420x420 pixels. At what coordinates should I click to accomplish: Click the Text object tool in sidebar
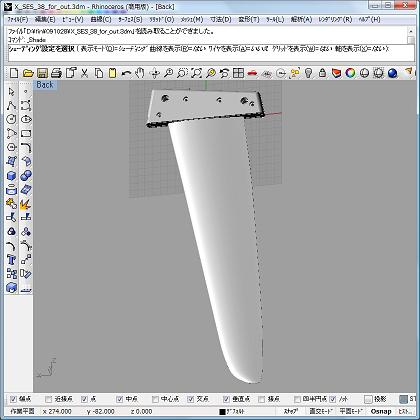click(12, 260)
